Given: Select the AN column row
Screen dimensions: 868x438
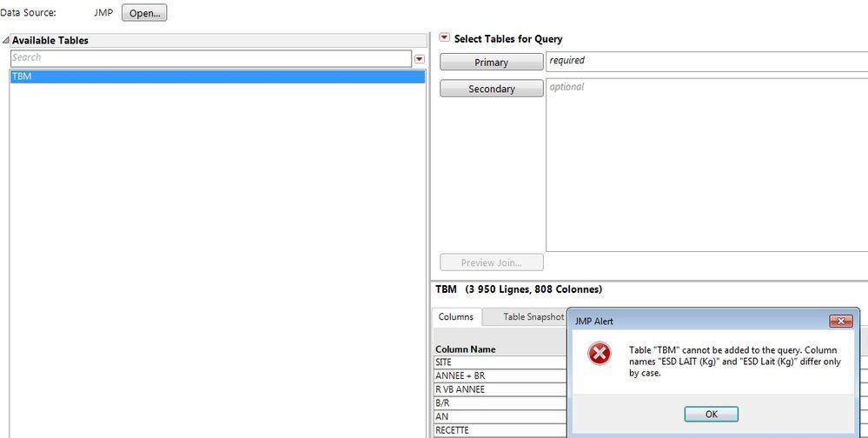Looking at the screenshot, I should 500,416.
